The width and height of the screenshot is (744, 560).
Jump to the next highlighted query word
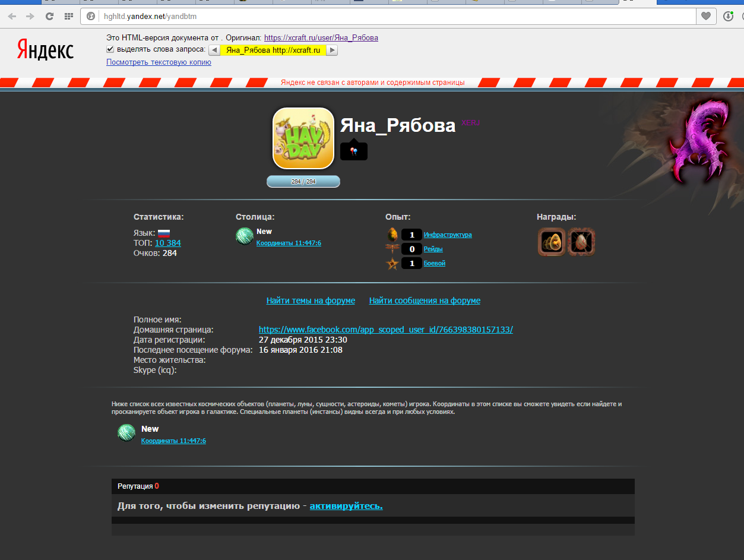(332, 50)
